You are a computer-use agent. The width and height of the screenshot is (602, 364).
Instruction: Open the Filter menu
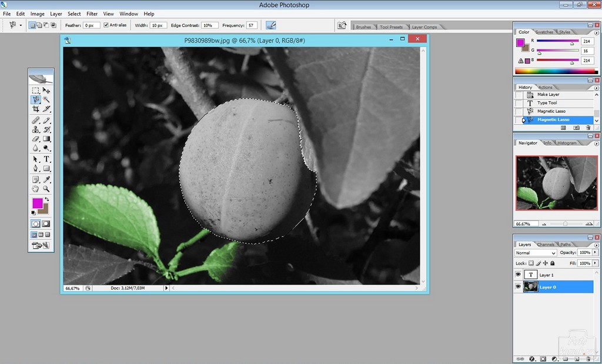tap(92, 14)
